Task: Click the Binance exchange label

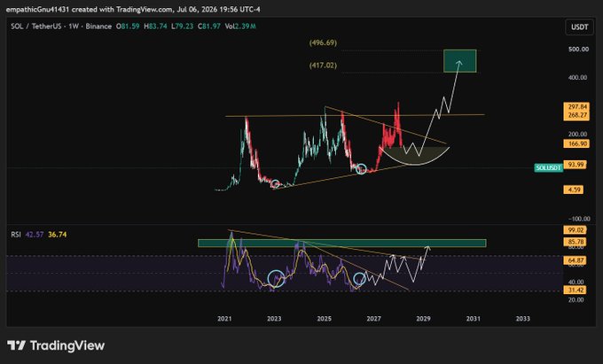Action: (x=98, y=26)
